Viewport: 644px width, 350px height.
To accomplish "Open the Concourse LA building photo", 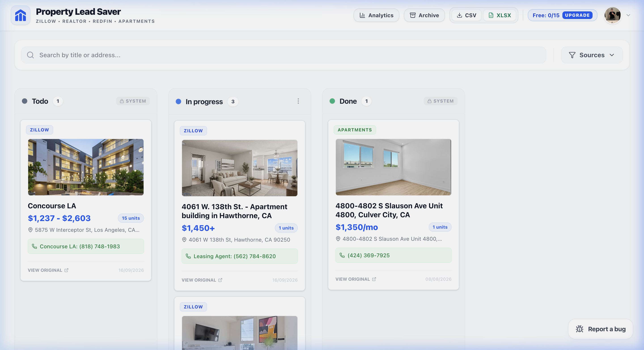I will click(86, 167).
